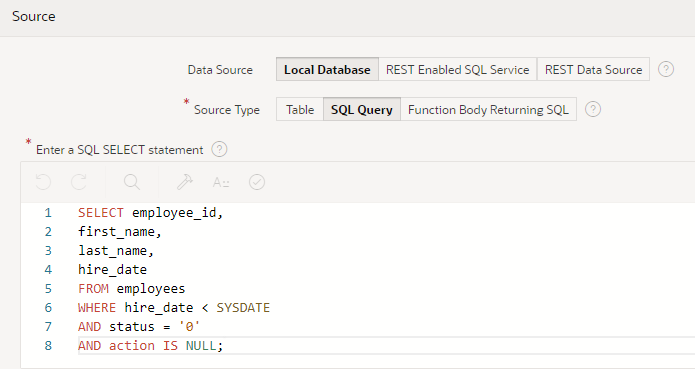This screenshot has height=369, width=695.
Task: Place cursor on SELECT employee_id line
Action: [151, 213]
